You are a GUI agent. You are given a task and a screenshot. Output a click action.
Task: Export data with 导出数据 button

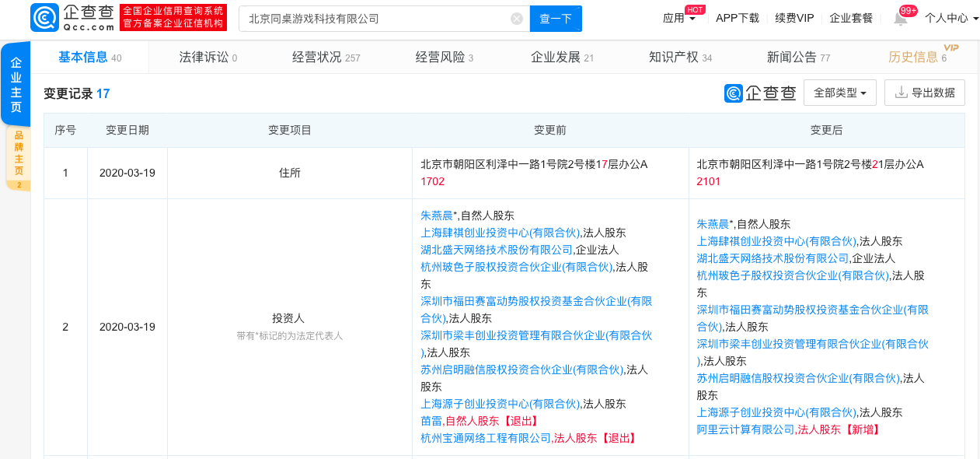click(925, 93)
